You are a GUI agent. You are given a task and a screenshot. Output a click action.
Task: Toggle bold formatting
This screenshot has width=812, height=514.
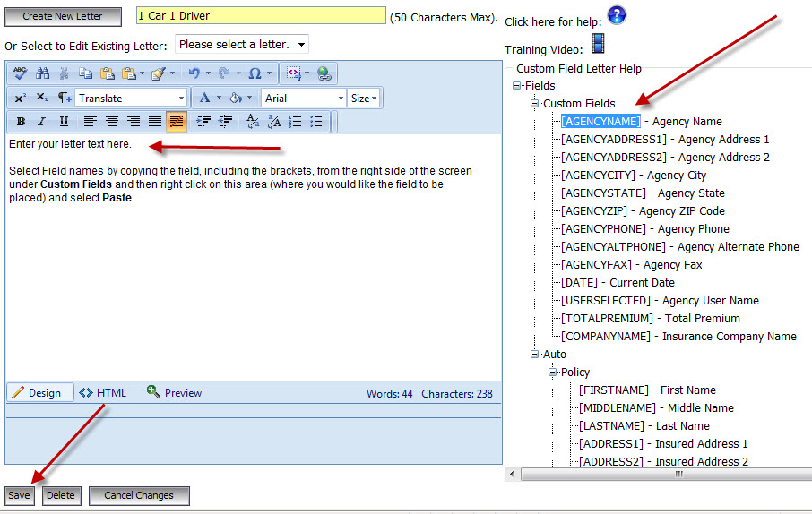click(21, 122)
